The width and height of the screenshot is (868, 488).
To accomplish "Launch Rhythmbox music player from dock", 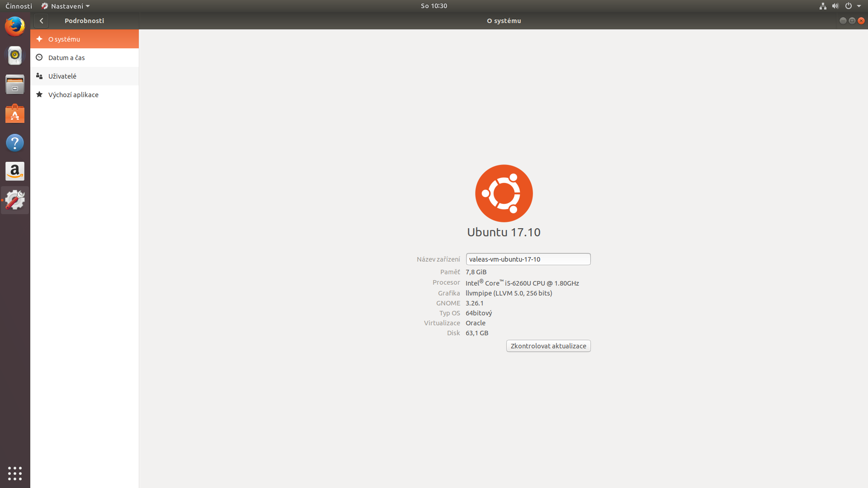I will (15, 55).
